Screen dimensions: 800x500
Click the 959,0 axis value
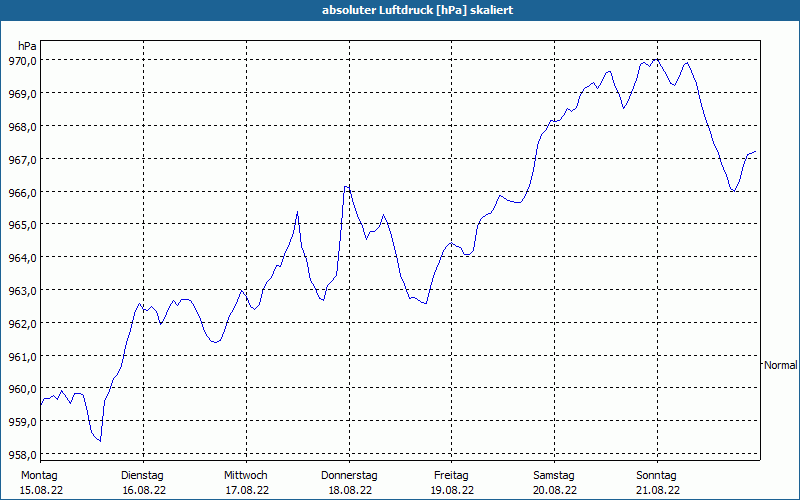coord(22,422)
